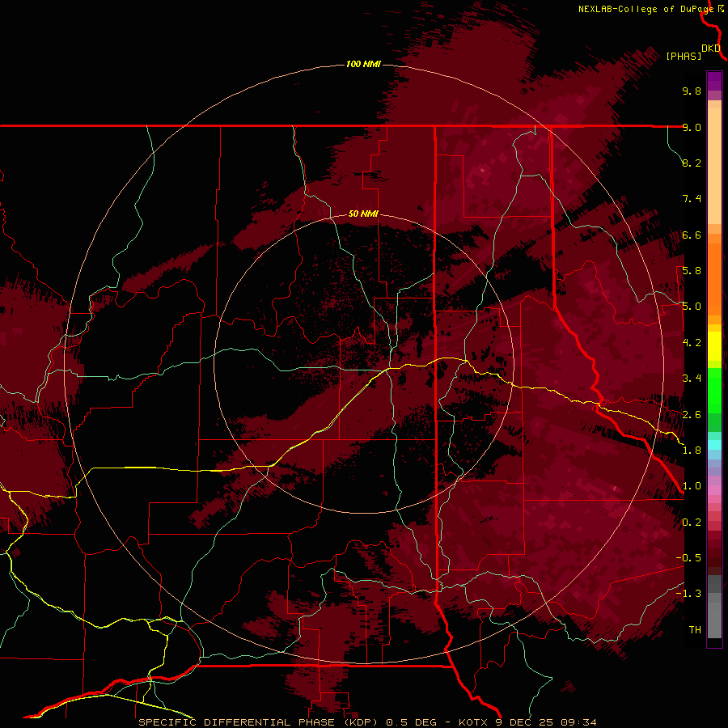
Task: Click the -1.3 value on the scale
Action: 688,594
